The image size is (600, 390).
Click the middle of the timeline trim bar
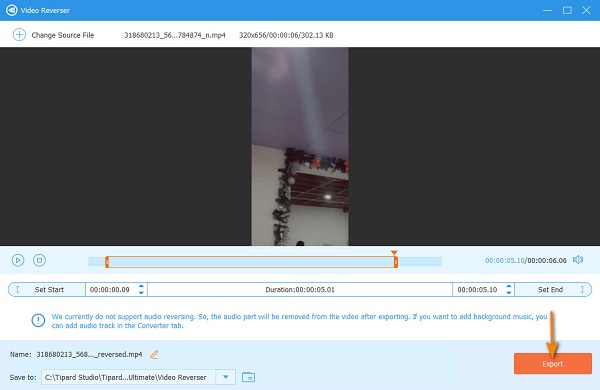251,262
